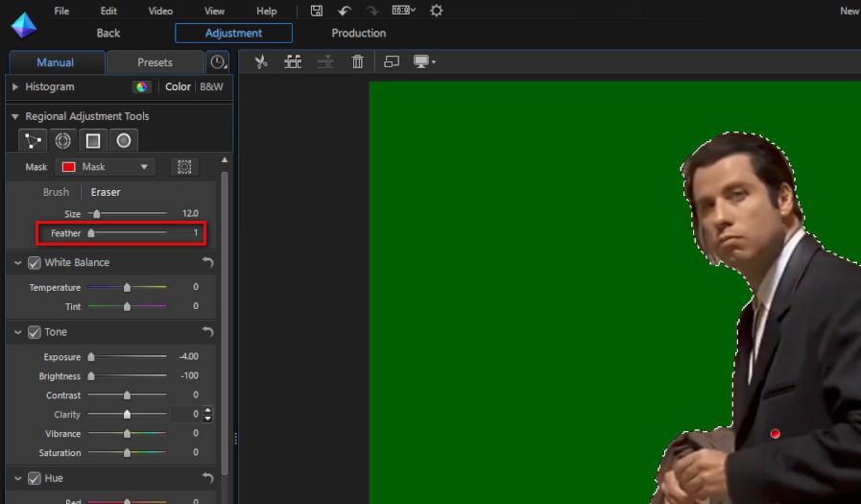The height and width of the screenshot is (504, 861).
Task: Click the trash delete icon
Action: (x=357, y=61)
